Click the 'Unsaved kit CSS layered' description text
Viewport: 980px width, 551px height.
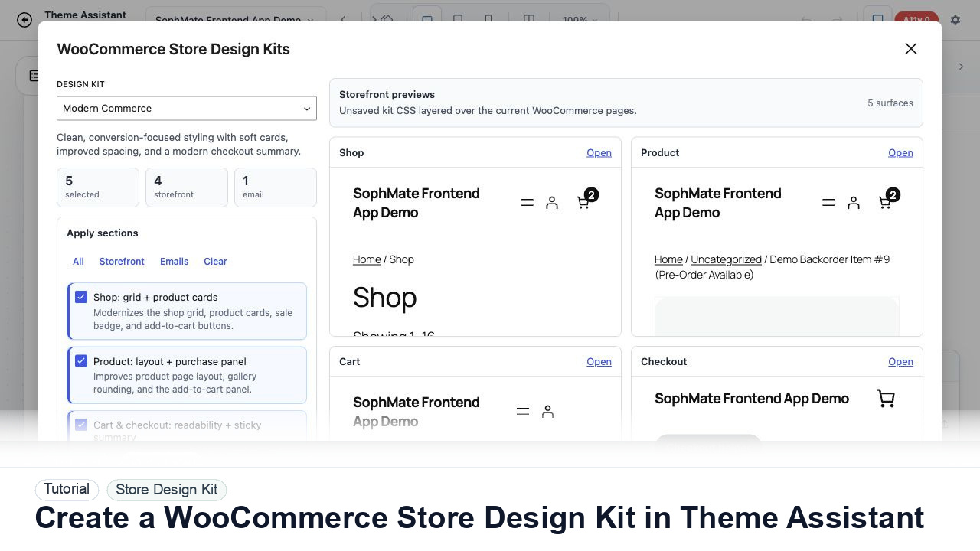coord(488,111)
